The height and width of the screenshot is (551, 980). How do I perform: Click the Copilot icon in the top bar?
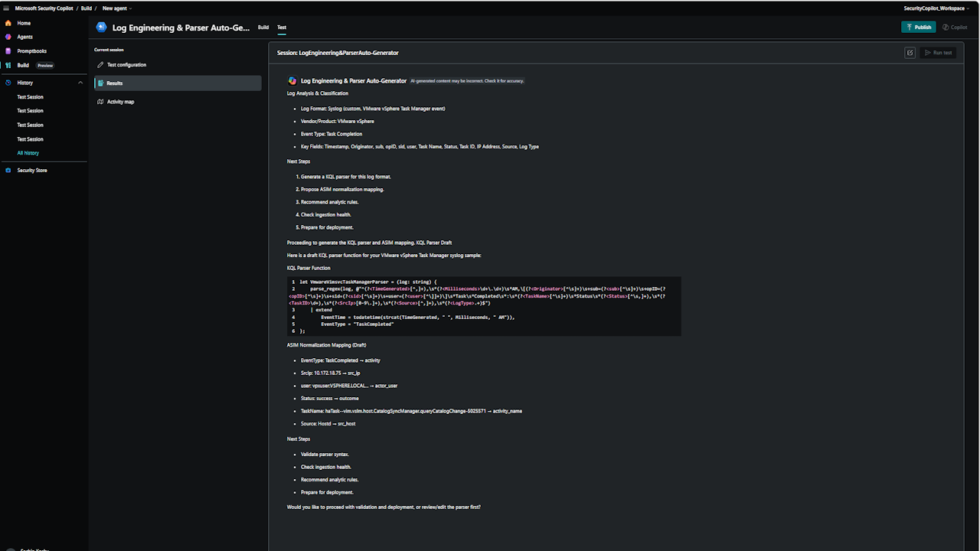[x=946, y=27]
